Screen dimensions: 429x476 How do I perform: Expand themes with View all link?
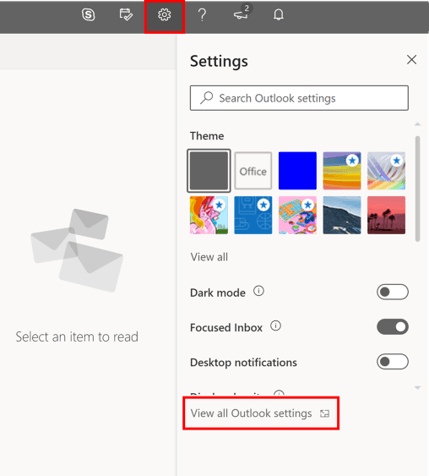click(x=209, y=257)
